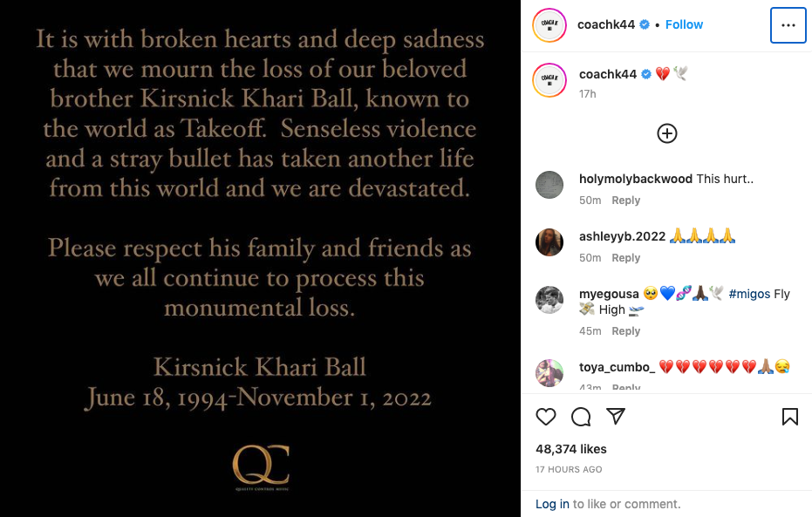The height and width of the screenshot is (517, 812).
Task: Like the post with the heart icon
Action: [545, 417]
